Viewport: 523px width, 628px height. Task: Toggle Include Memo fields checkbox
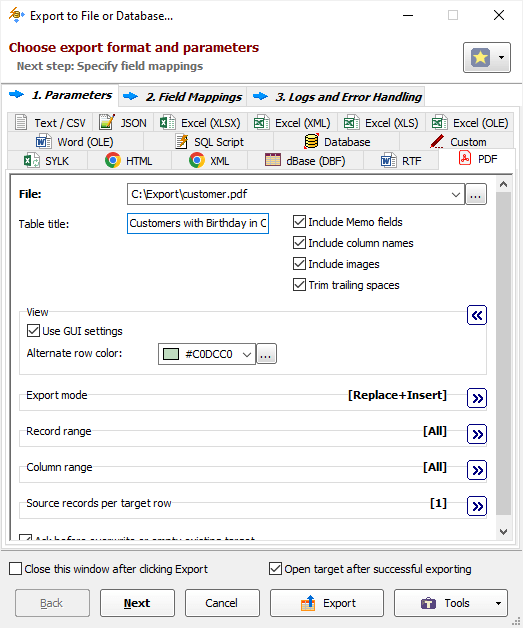[x=299, y=221]
